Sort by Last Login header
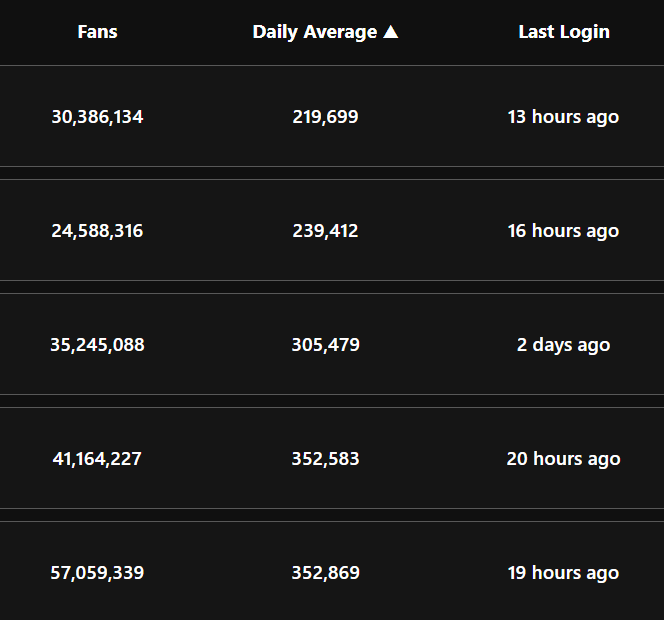664x620 pixels. (563, 32)
